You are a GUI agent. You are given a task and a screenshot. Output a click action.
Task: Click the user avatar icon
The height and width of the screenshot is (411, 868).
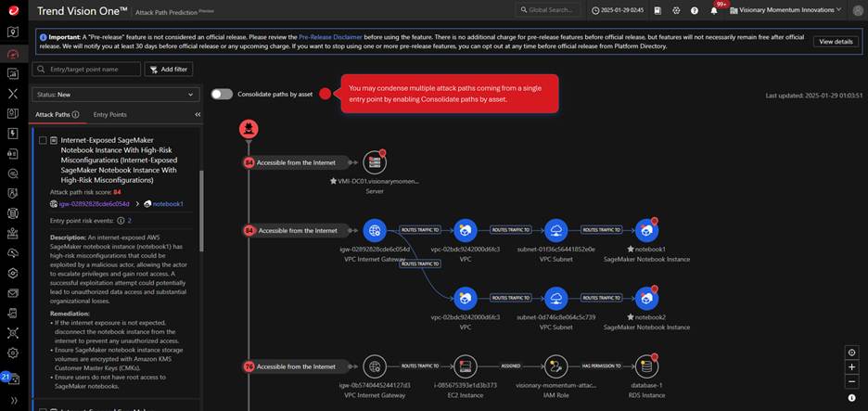point(857,10)
